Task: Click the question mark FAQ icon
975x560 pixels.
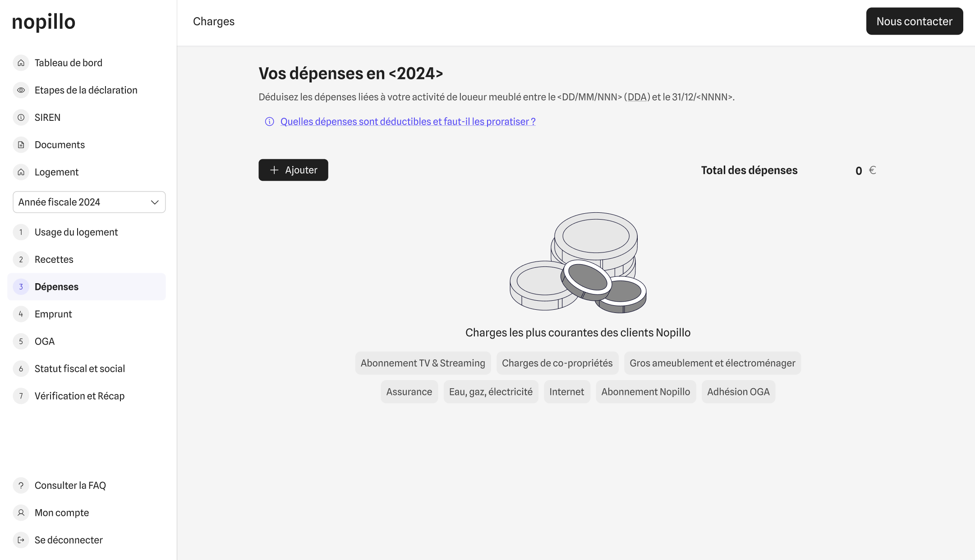Action: click(x=21, y=486)
